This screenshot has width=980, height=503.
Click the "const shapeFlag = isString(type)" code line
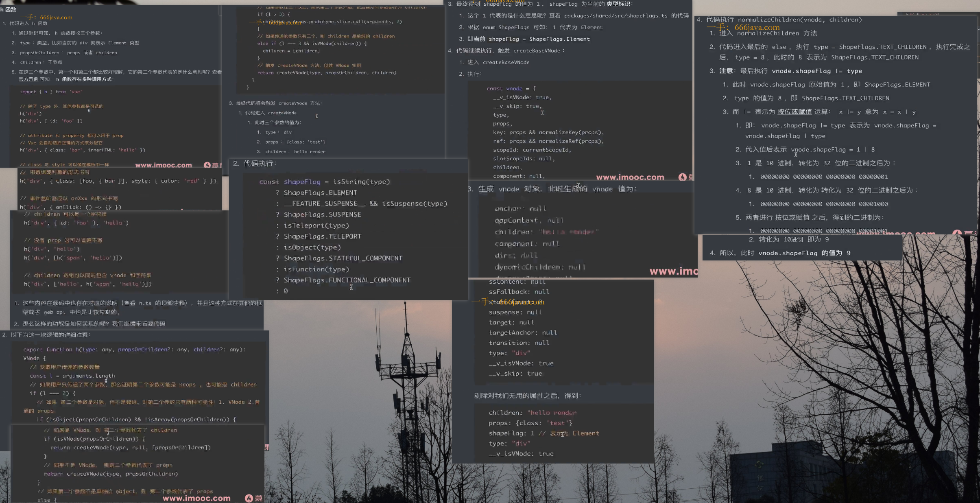324,182
